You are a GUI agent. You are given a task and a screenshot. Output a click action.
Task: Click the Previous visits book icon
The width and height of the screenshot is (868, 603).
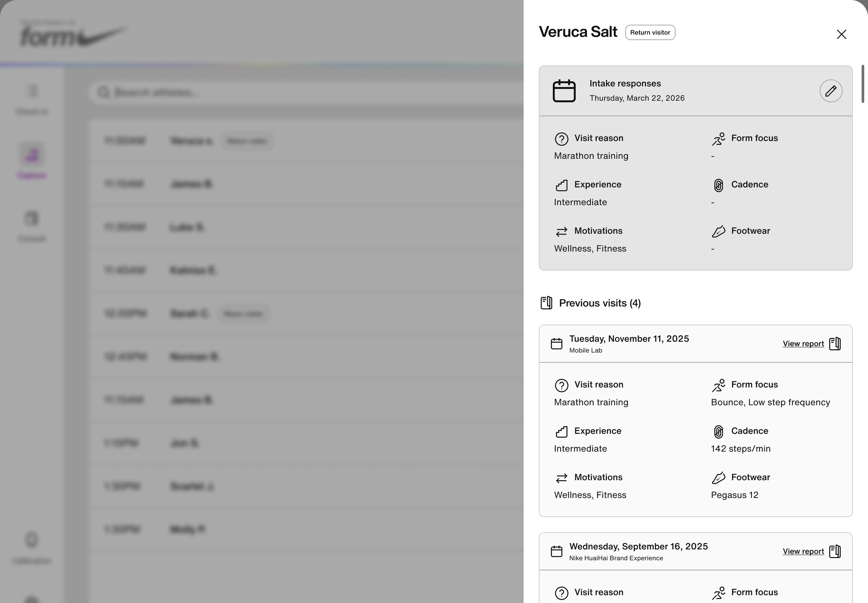[546, 303]
